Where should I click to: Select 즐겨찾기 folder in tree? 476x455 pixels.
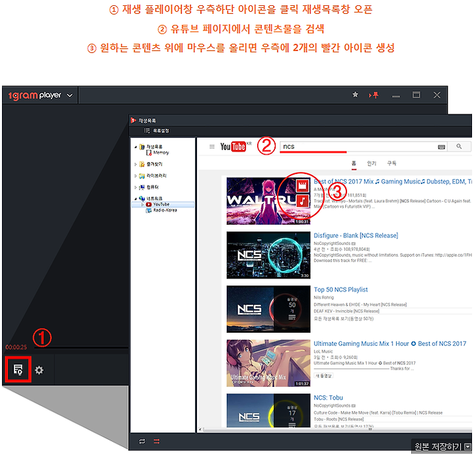click(151, 164)
